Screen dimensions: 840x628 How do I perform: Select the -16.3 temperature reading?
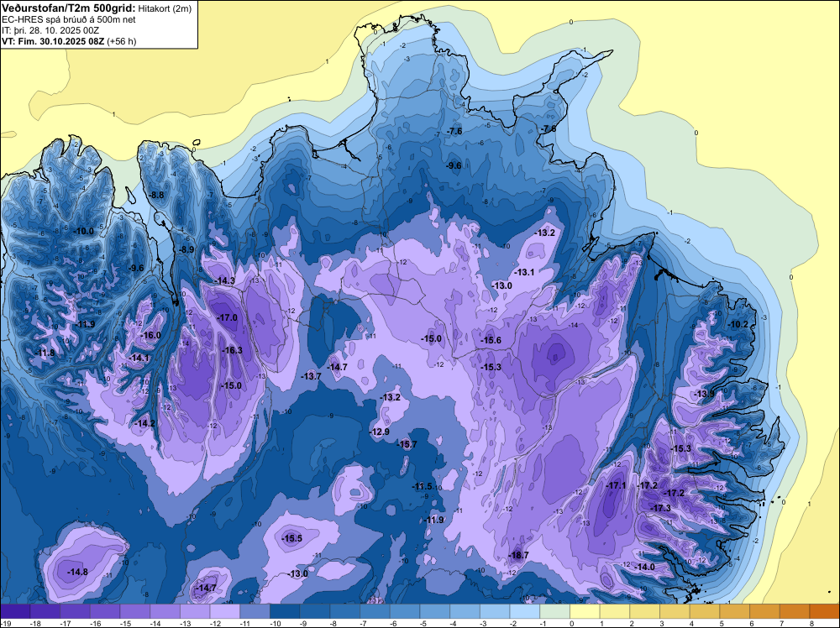coord(232,350)
